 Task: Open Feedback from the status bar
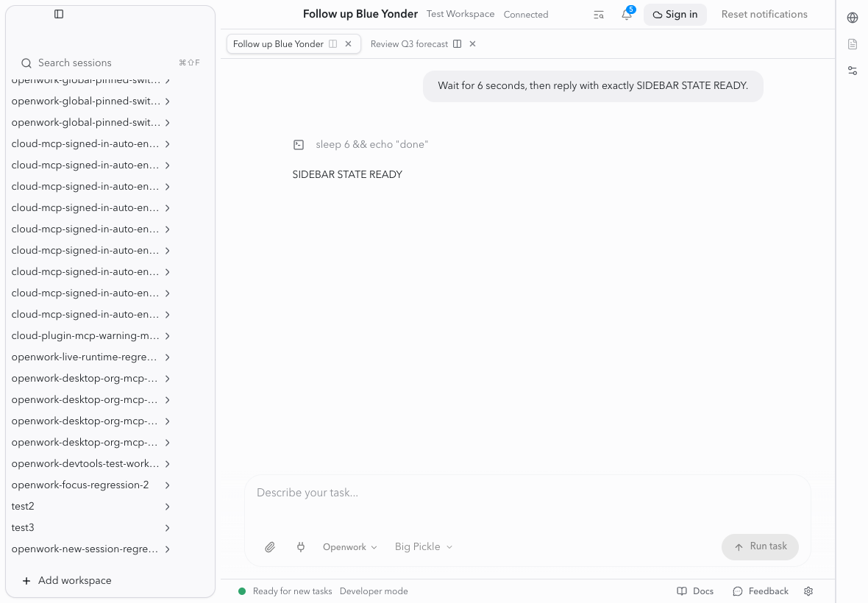click(x=761, y=591)
